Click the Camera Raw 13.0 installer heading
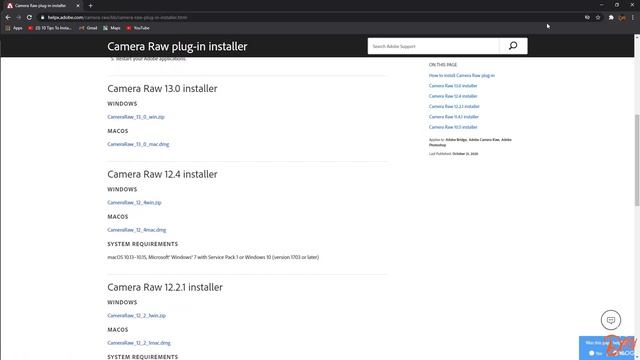Image resolution: width=640 pixels, height=360 pixels. [162, 89]
